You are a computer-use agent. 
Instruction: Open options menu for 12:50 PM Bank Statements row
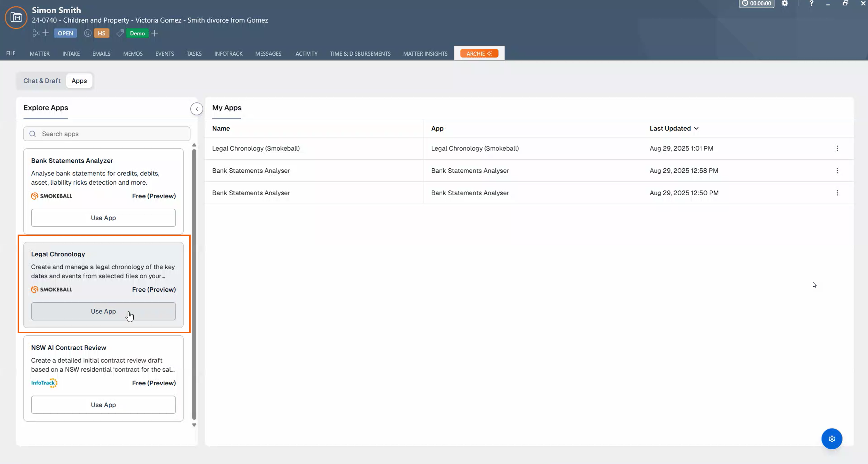point(837,193)
